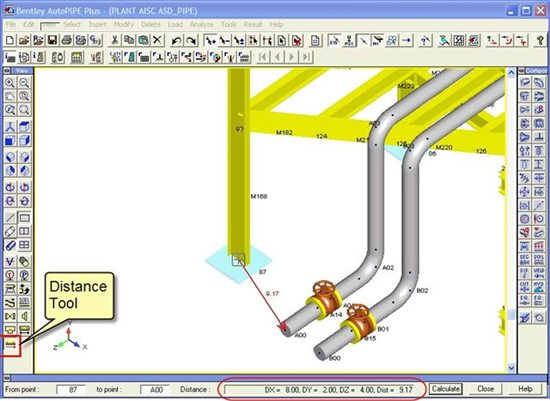This screenshot has width=550, height=401.
Task: Click the Delete X icon
Action: [x=157, y=41]
